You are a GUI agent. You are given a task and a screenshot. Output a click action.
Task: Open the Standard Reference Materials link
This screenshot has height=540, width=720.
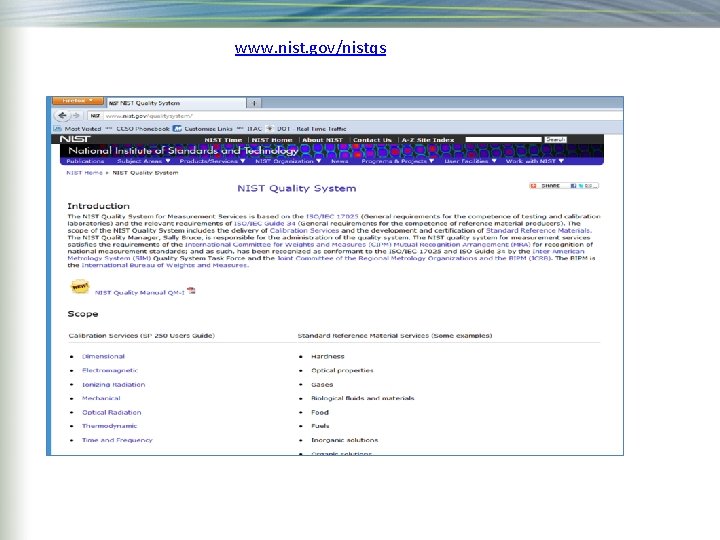[539, 231]
